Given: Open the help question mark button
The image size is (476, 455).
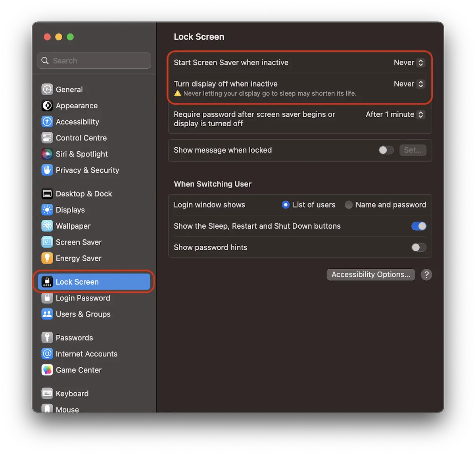Looking at the screenshot, I should pos(426,275).
